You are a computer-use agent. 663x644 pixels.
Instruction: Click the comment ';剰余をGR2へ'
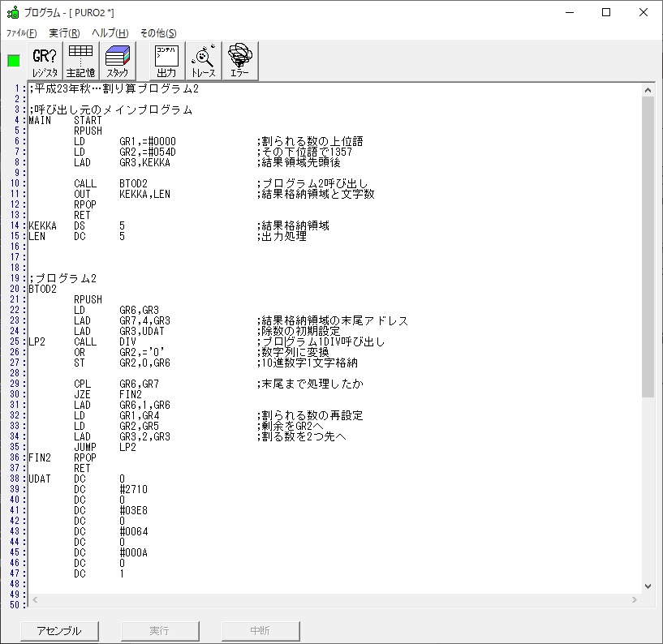290,427
